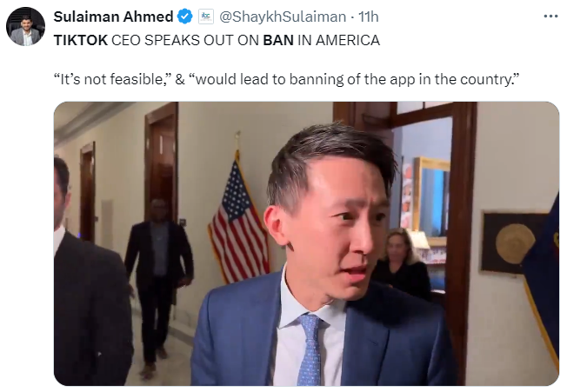Image resolution: width=567 pixels, height=392 pixels.
Task: Click the 11h timestamp to open the tweet
Action: click(x=369, y=17)
